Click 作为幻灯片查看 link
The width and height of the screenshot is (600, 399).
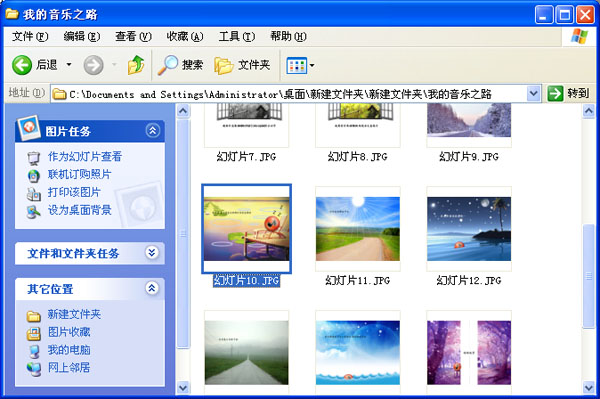point(85,156)
